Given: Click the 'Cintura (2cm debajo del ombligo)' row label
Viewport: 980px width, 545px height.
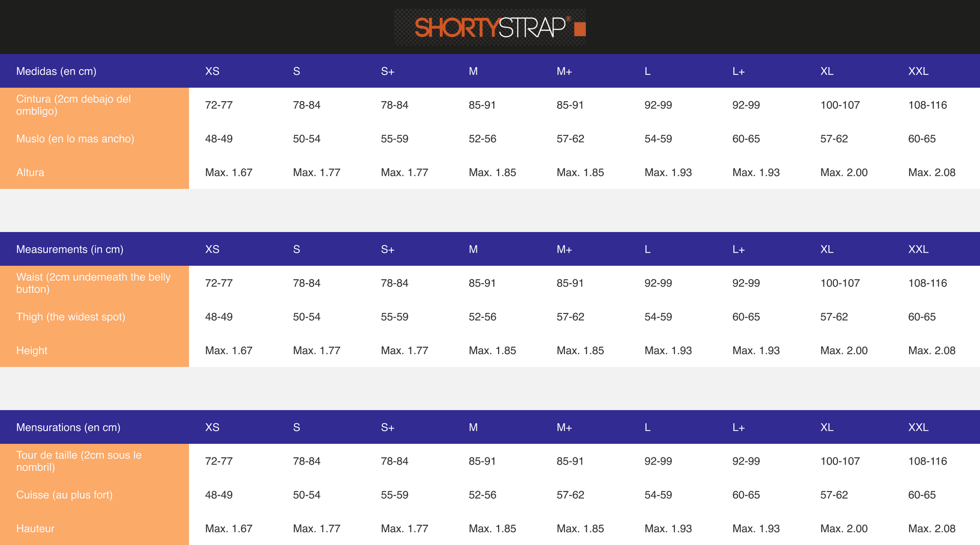Looking at the screenshot, I should point(74,105).
